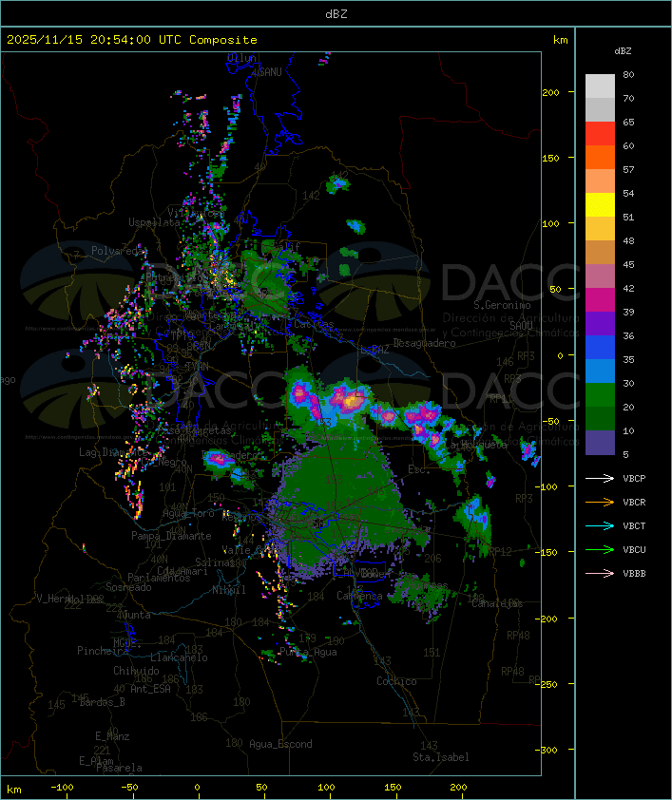The height and width of the screenshot is (800, 672).
Task: Click the Llancanelo map label
Action: pyautogui.click(x=179, y=657)
